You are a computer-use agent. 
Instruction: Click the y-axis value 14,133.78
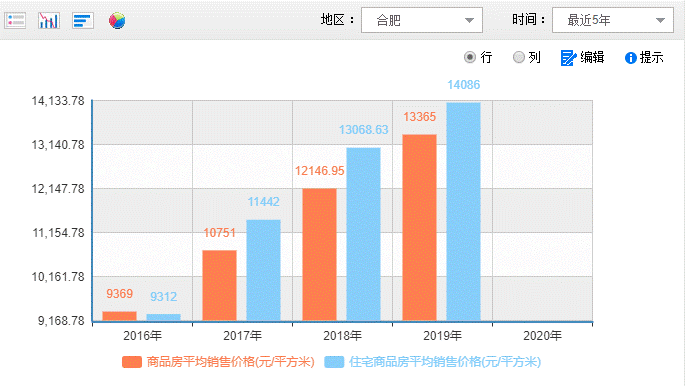(58, 101)
